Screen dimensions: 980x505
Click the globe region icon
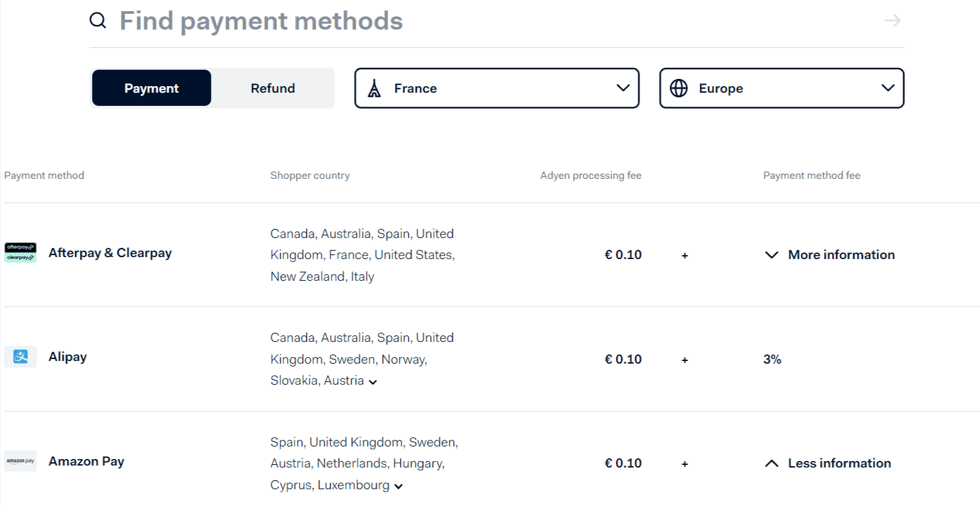point(678,87)
